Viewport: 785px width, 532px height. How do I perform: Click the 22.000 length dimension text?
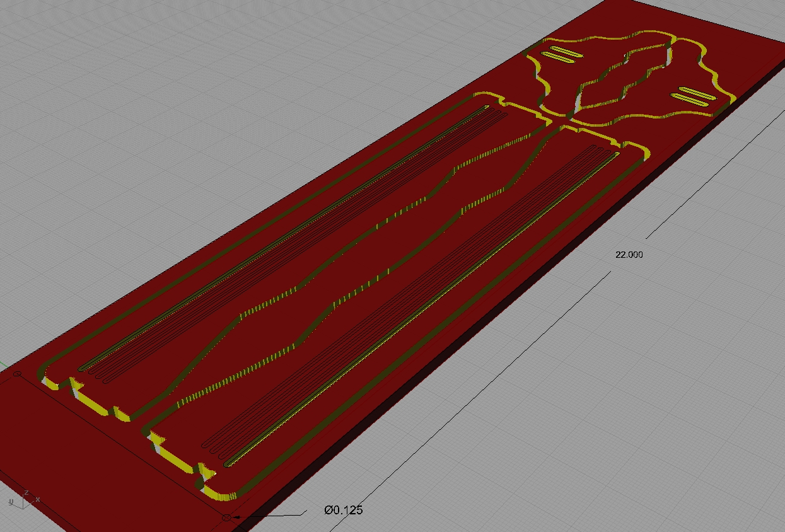pos(629,255)
